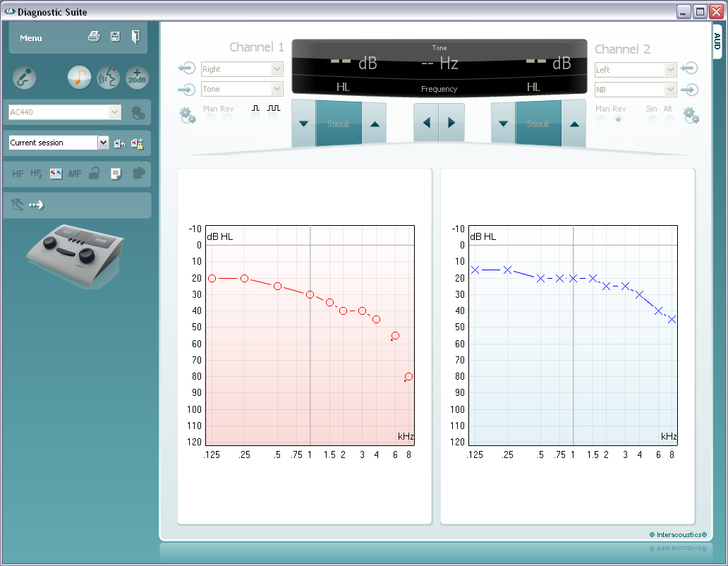The image size is (728, 566).
Task: Switch to the AUD side tab
Action: 717,42
